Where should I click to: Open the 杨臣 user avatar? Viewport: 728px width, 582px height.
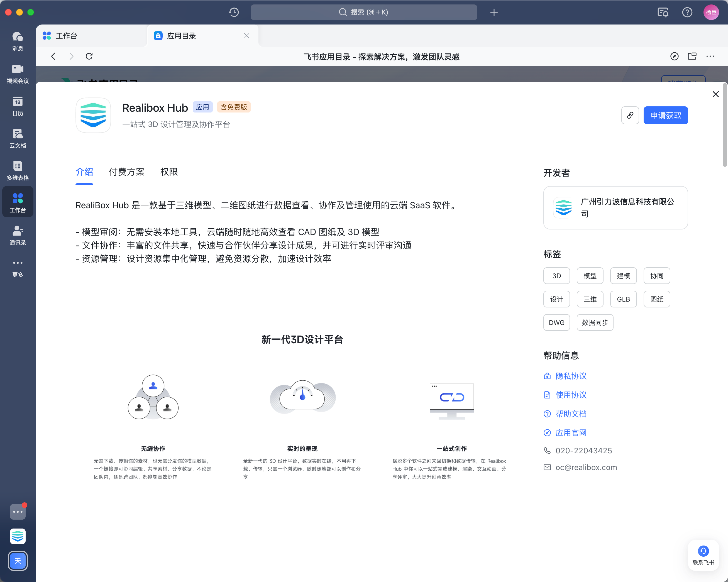(711, 12)
